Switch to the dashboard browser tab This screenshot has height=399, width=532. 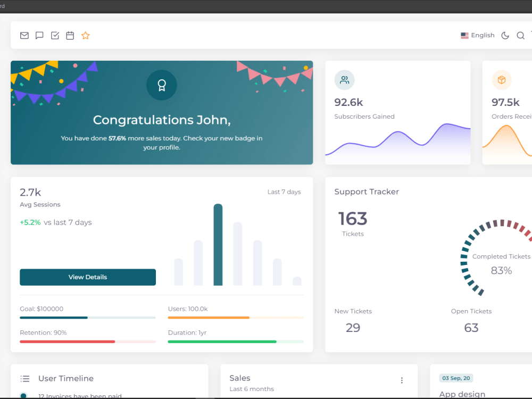click(x=5, y=6)
